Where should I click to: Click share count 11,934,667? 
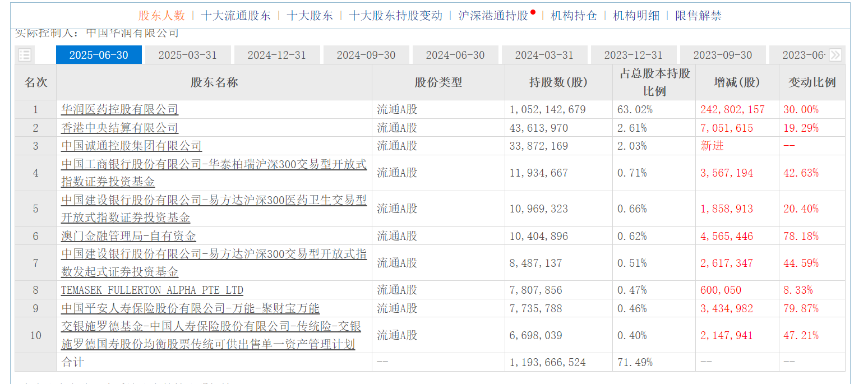pos(539,173)
